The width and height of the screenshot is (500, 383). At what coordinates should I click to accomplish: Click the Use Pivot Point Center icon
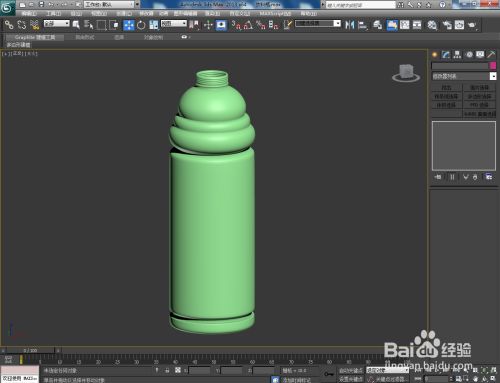[x=194, y=25]
